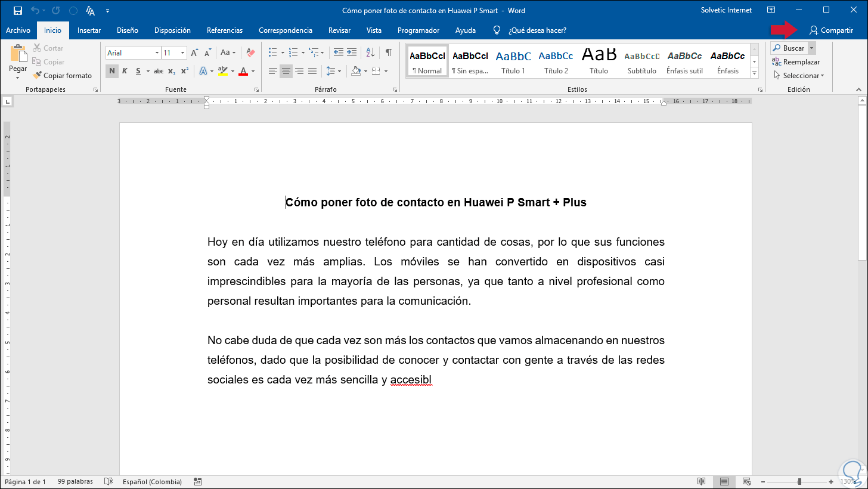Open the font size dropdown
This screenshot has height=489, width=868.
[183, 53]
